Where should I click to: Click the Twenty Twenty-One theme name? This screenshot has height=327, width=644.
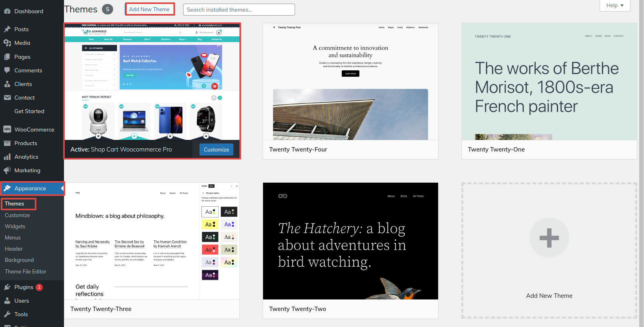tap(496, 150)
